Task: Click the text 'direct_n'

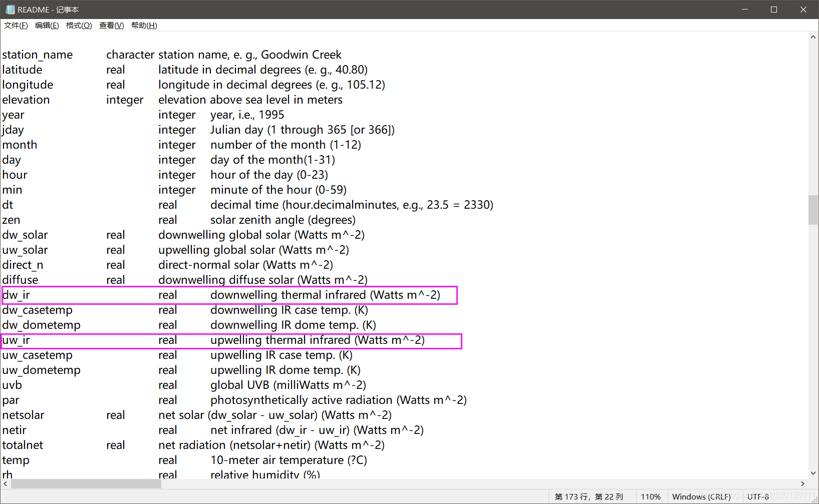Action: click(x=23, y=265)
